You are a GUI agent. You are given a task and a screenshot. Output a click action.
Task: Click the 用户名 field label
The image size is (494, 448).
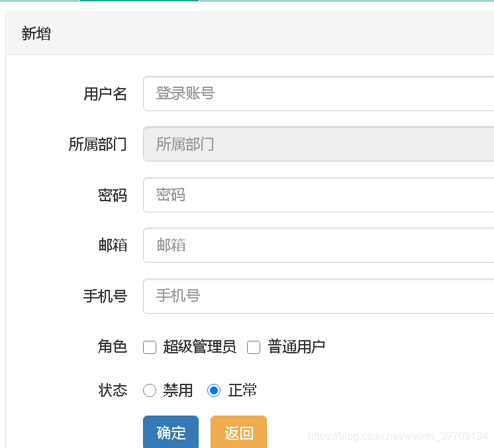click(x=105, y=94)
